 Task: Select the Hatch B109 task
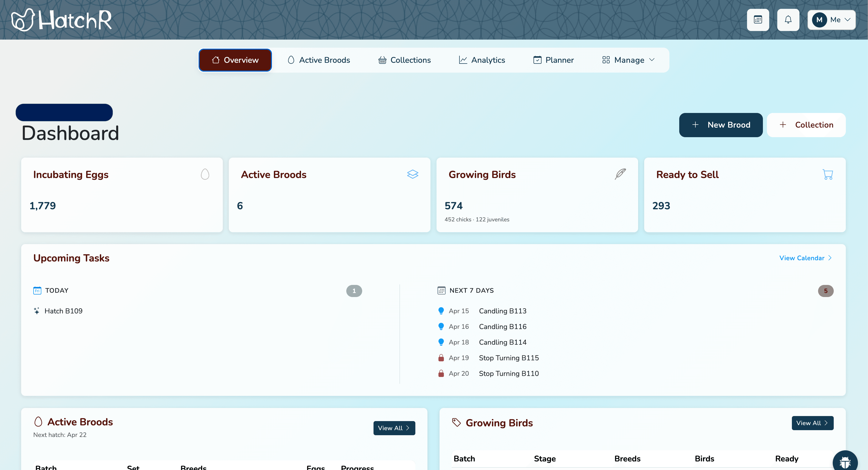pos(63,311)
